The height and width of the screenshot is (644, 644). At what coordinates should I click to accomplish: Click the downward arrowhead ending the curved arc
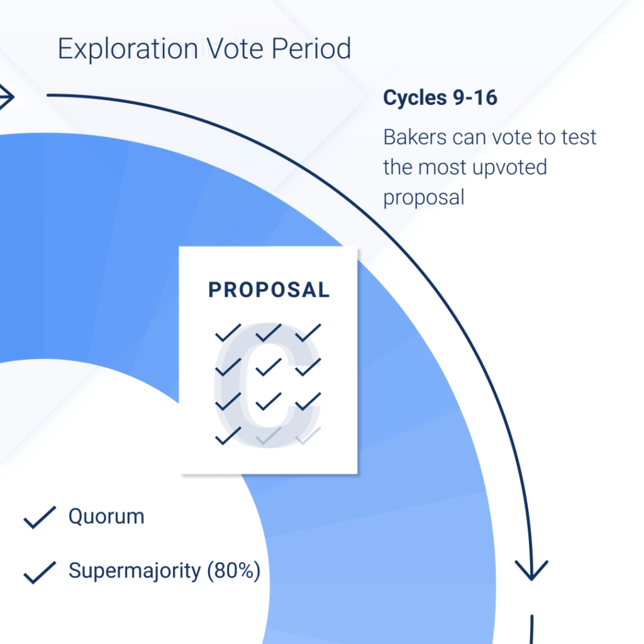pyautogui.click(x=531, y=569)
